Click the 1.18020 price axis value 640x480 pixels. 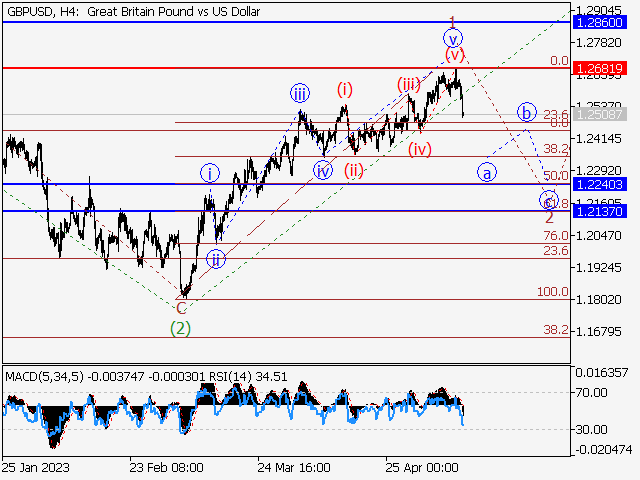click(598, 300)
